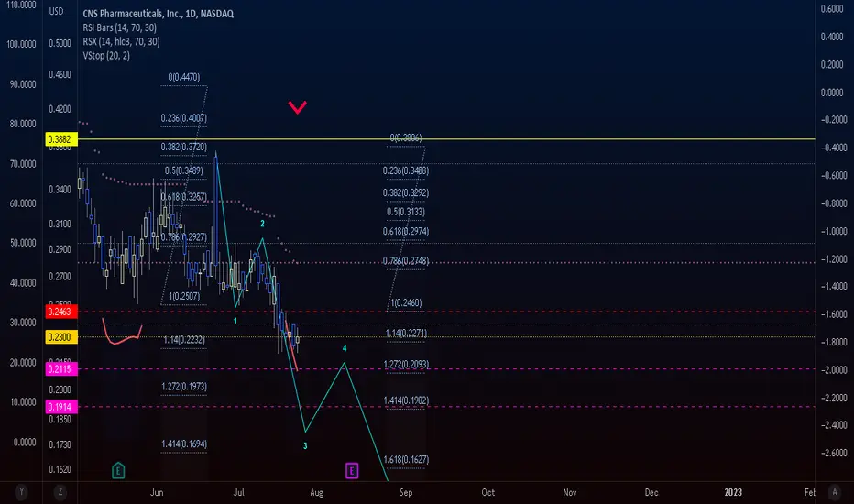Open the CNS Pharmaceuticals, Inc. symbol title
854x504 pixels.
(158, 14)
